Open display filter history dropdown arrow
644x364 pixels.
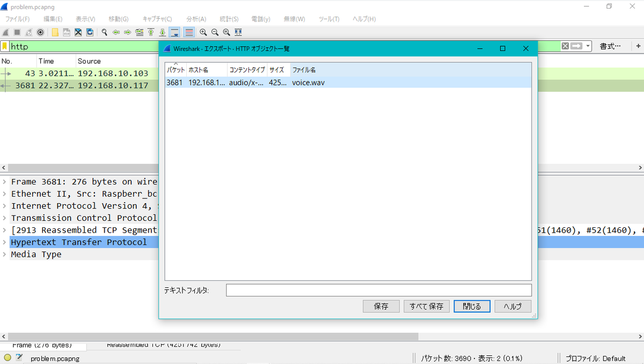point(588,46)
